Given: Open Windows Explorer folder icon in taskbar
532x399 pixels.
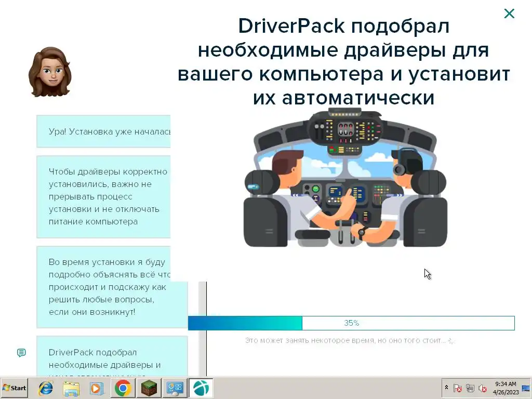Looking at the screenshot, I should (x=71, y=388).
